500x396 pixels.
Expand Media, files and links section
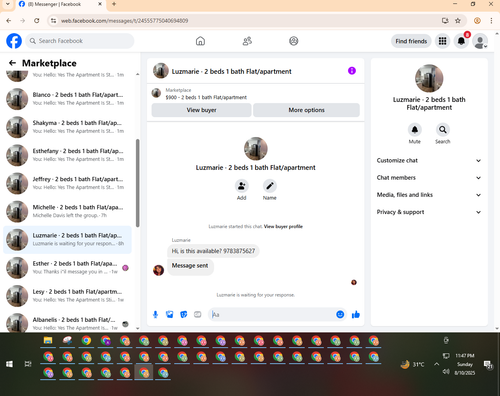point(429,195)
